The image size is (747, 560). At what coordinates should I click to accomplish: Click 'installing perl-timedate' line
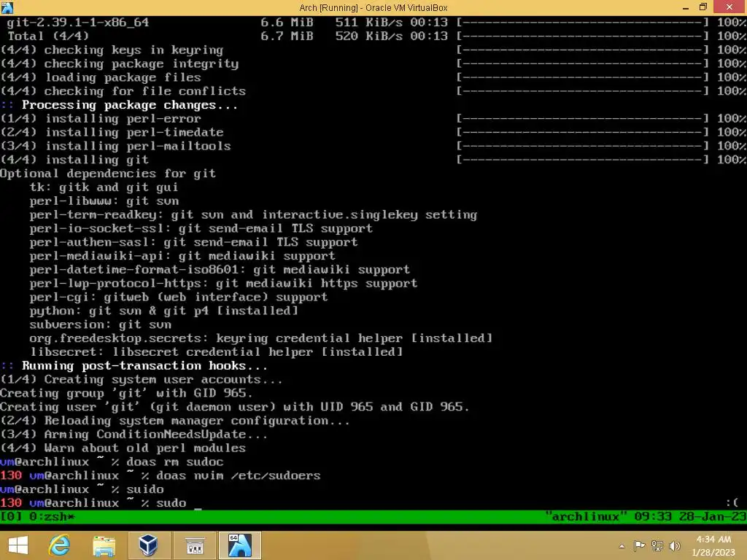pos(112,133)
